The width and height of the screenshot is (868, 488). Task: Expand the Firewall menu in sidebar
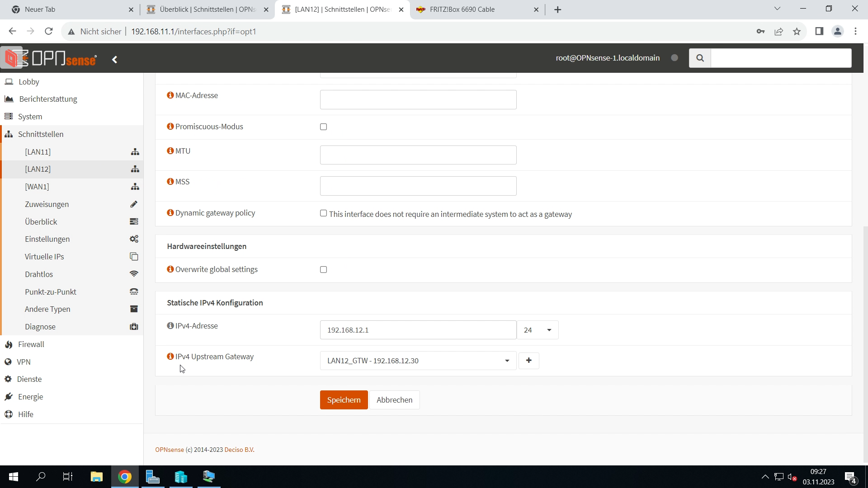[x=31, y=344]
